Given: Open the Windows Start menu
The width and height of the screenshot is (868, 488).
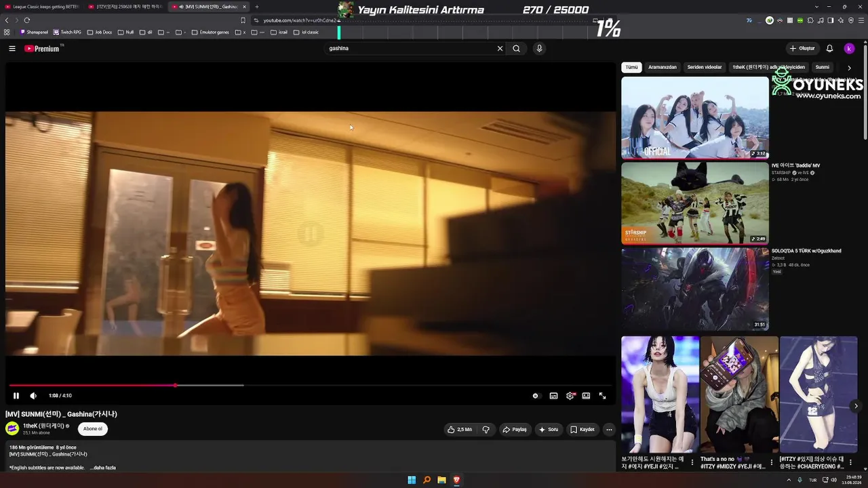Looking at the screenshot, I should pyautogui.click(x=412, y=480).
